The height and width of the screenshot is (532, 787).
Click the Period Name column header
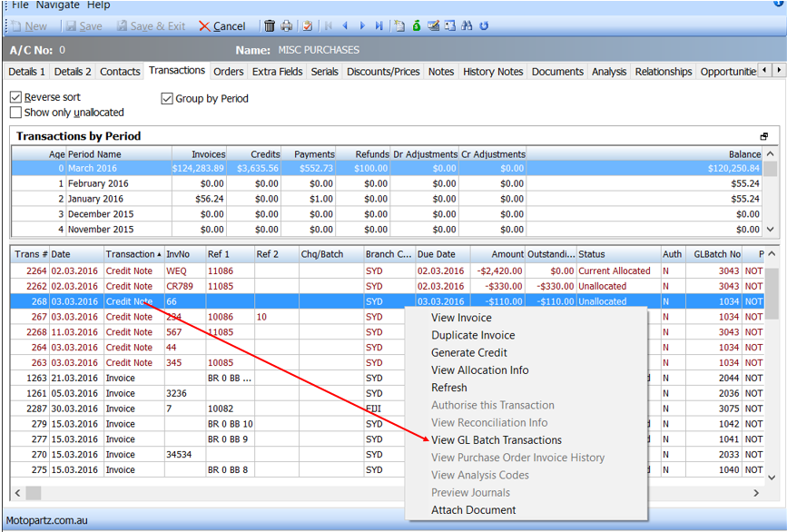coord(120,154)
